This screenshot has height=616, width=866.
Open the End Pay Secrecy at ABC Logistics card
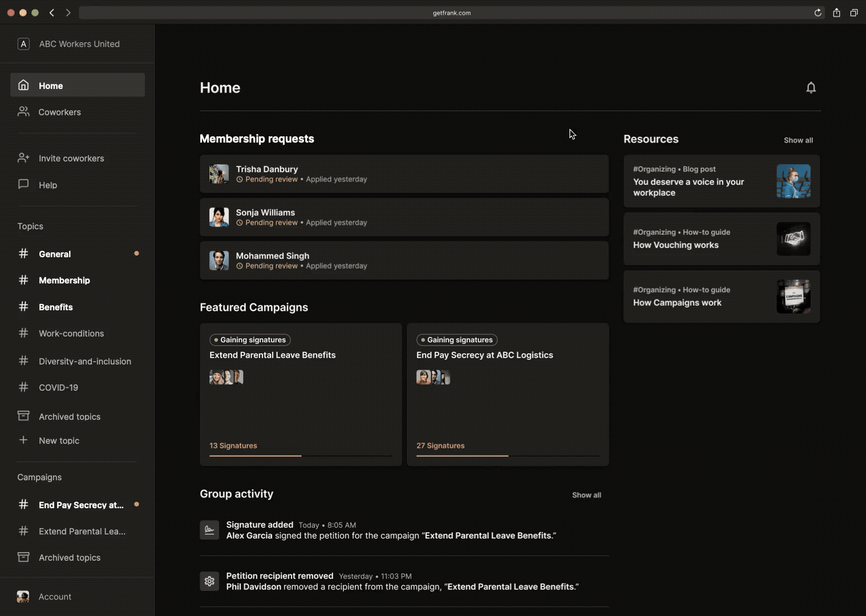point(508,394)
